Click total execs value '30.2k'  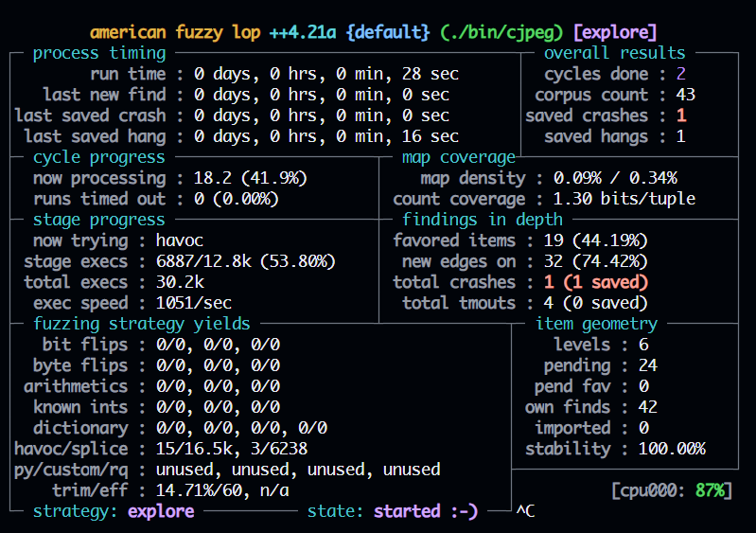tap(180, 282)
